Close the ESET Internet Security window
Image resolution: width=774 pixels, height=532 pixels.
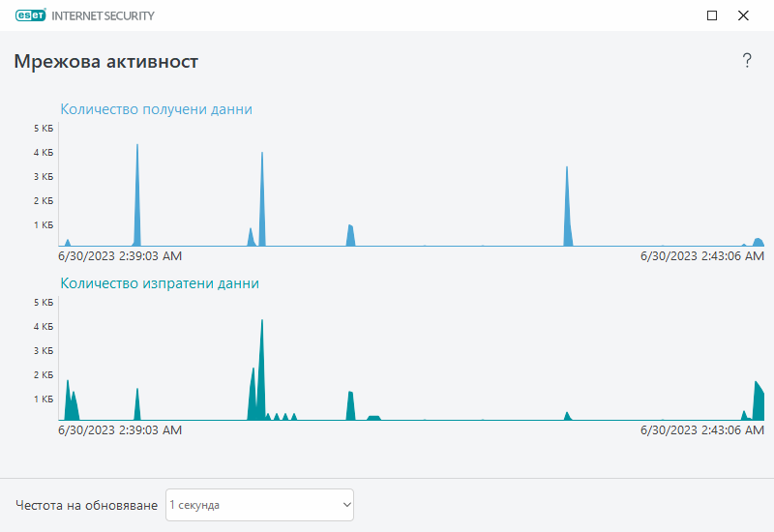point(743,15)
